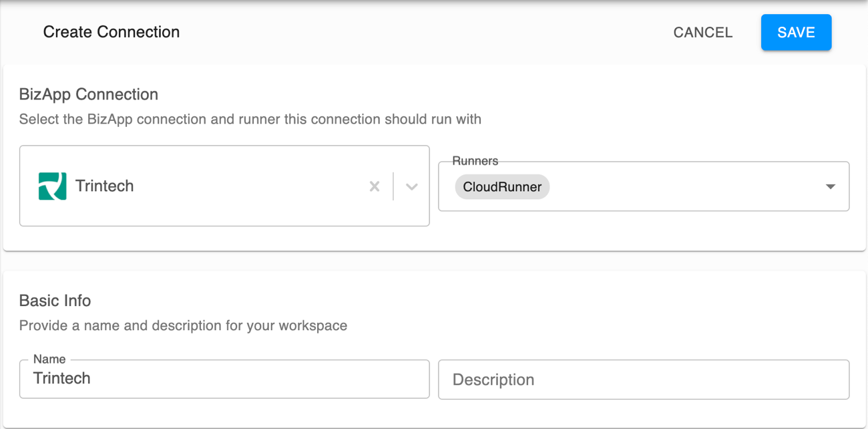
Task: Click the Trintech text in connection selector
Action: [105, 186]
